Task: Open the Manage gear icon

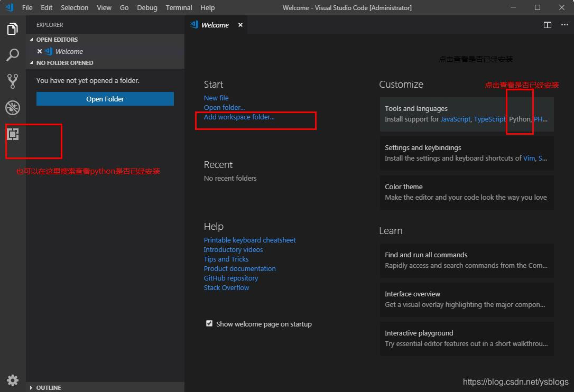Action: (13, 380)
